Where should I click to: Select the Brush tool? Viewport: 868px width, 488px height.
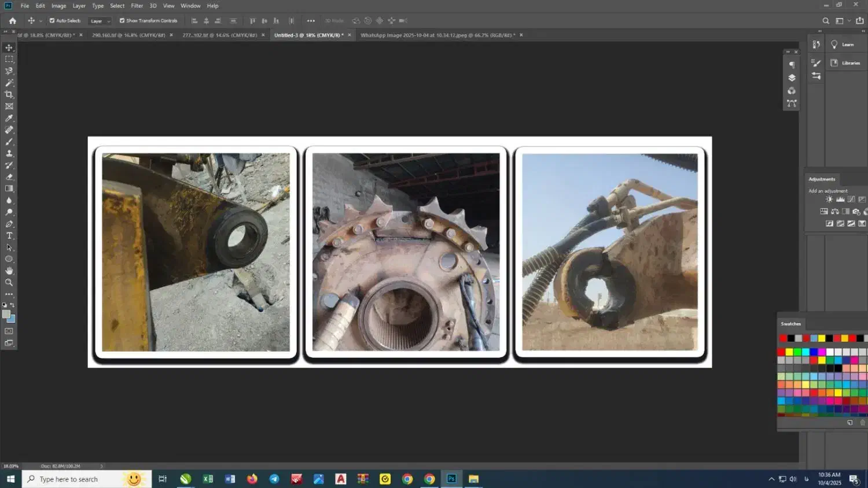pyautogui.click(x=9, y=142)
